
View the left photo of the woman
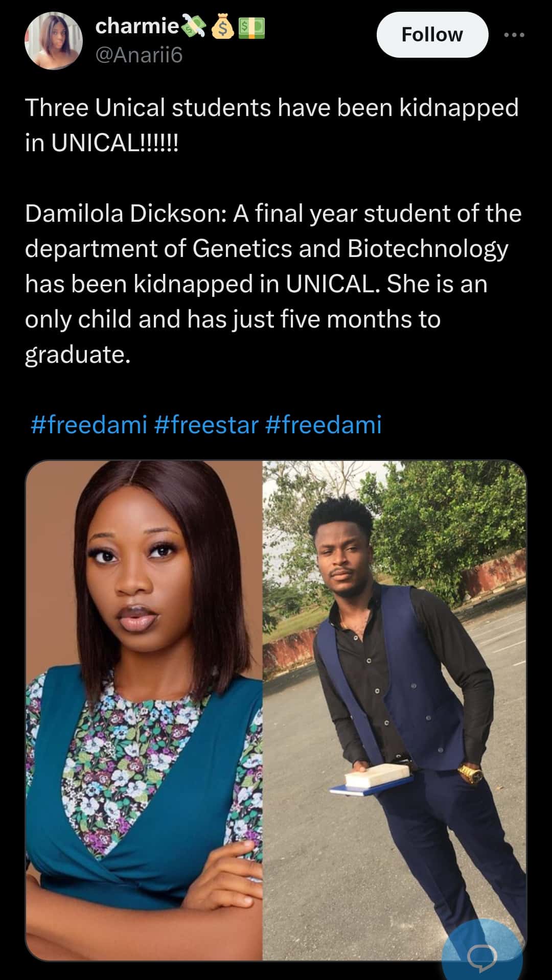[x=144, y=710]
